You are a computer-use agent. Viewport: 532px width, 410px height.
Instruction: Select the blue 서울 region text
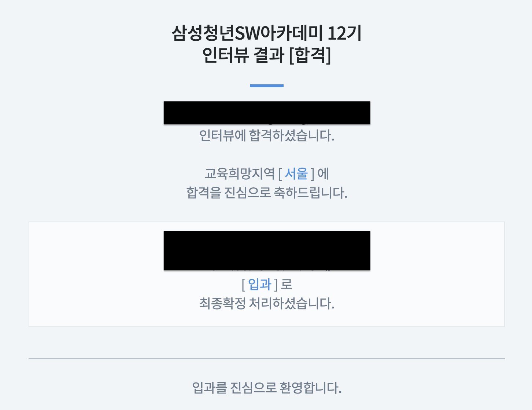pos(296,173)
